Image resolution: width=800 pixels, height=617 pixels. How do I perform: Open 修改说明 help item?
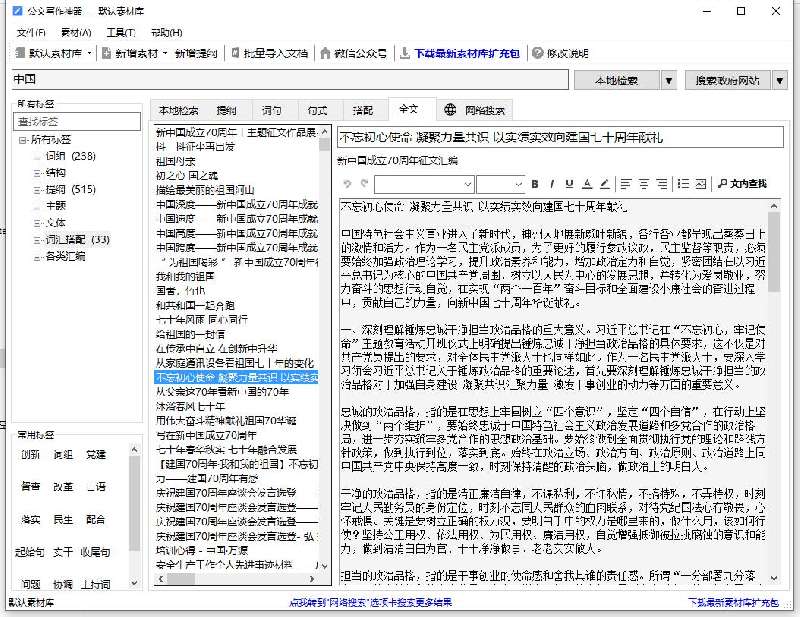(x=560, y=53)
